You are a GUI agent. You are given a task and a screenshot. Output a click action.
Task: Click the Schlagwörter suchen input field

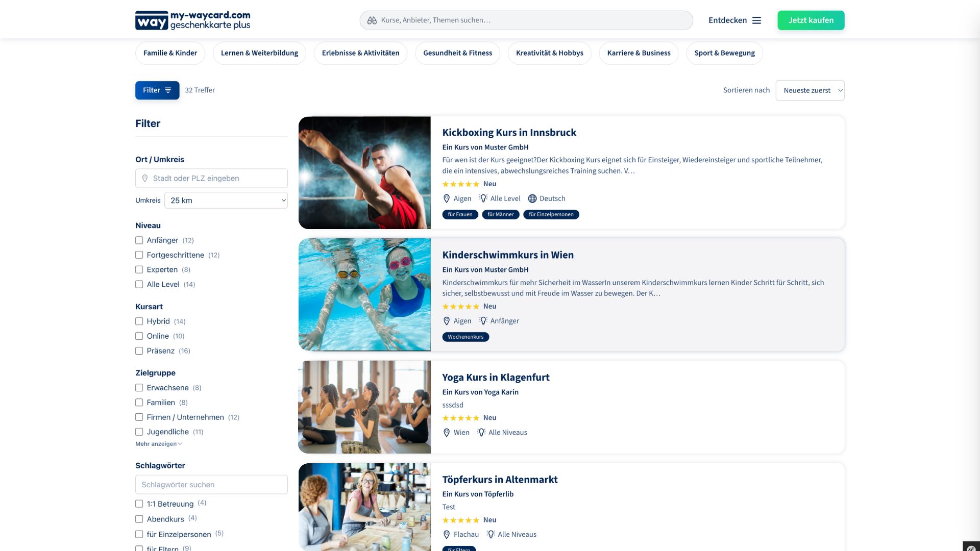[211, 485]
